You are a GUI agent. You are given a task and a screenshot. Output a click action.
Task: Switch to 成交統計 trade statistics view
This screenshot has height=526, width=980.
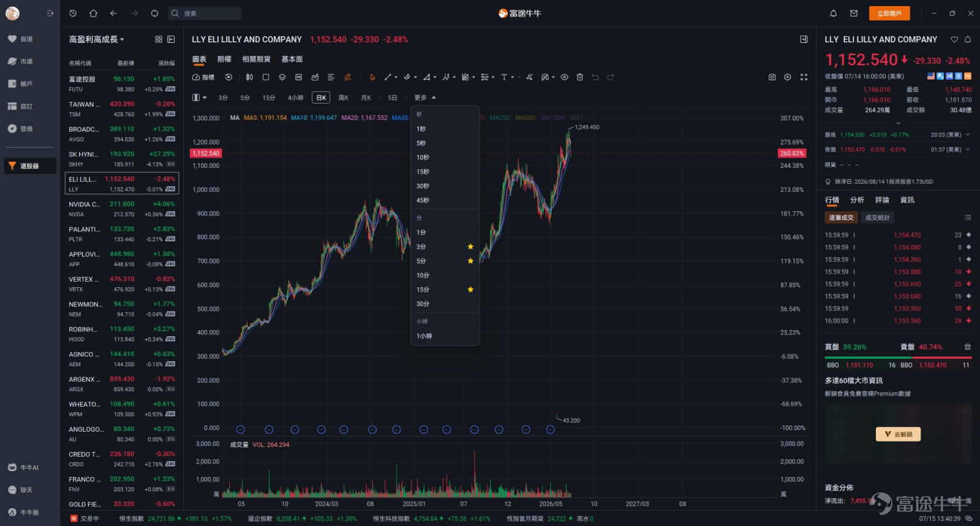[877, 217]
